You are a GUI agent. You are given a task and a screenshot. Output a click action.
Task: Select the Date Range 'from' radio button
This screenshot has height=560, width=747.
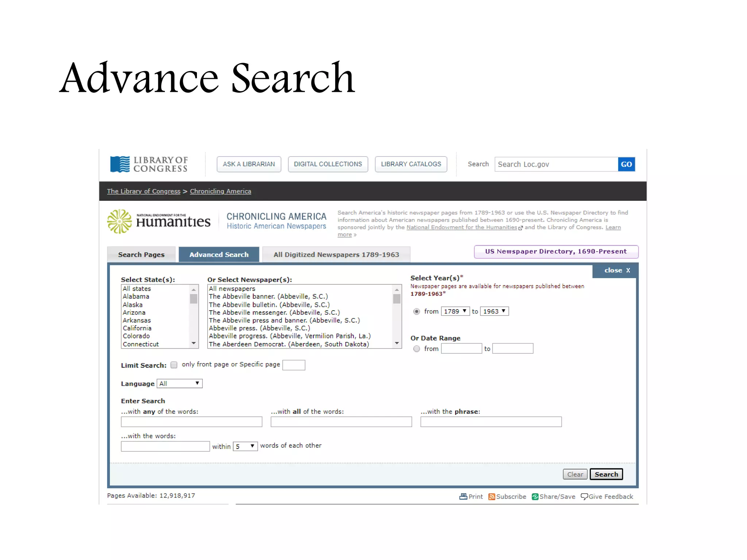point(417,349)
